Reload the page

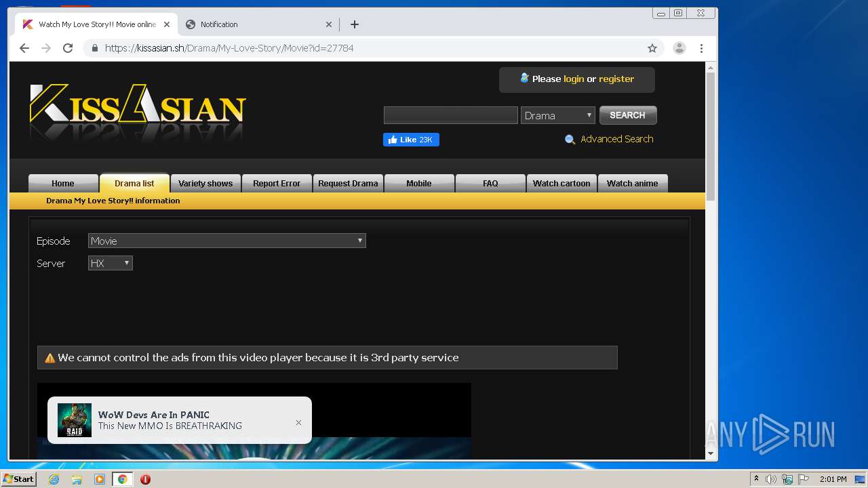coord(68,48)
